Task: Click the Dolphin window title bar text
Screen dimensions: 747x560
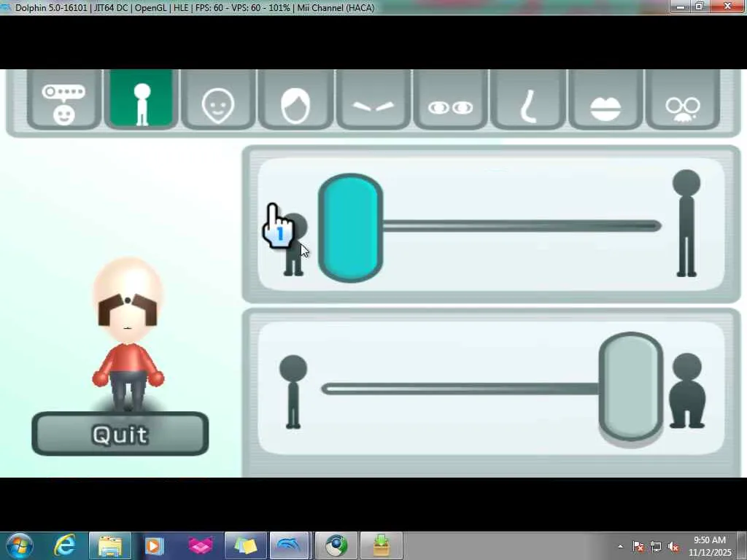Action: (x=195, y=7)
